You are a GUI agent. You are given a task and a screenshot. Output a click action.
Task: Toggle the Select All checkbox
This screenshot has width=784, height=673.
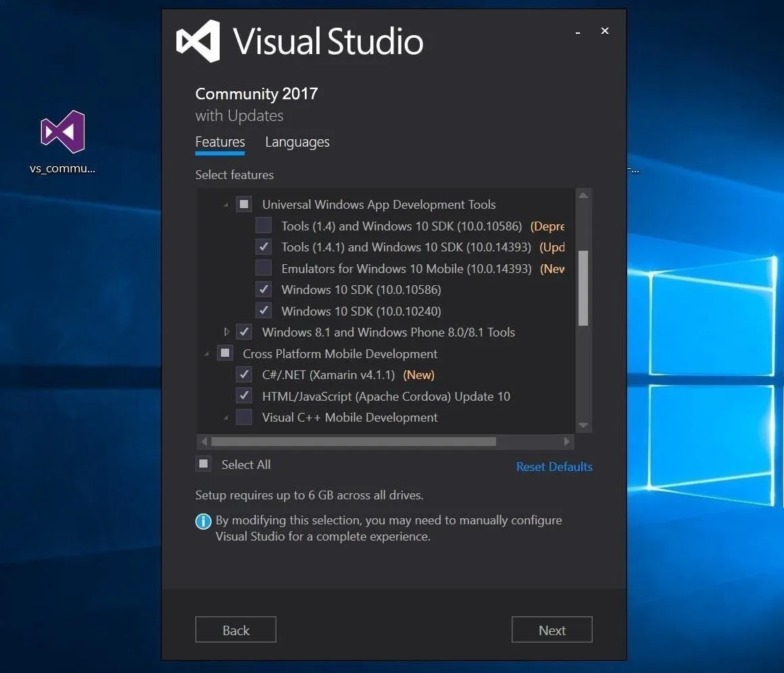pos(203,464)
